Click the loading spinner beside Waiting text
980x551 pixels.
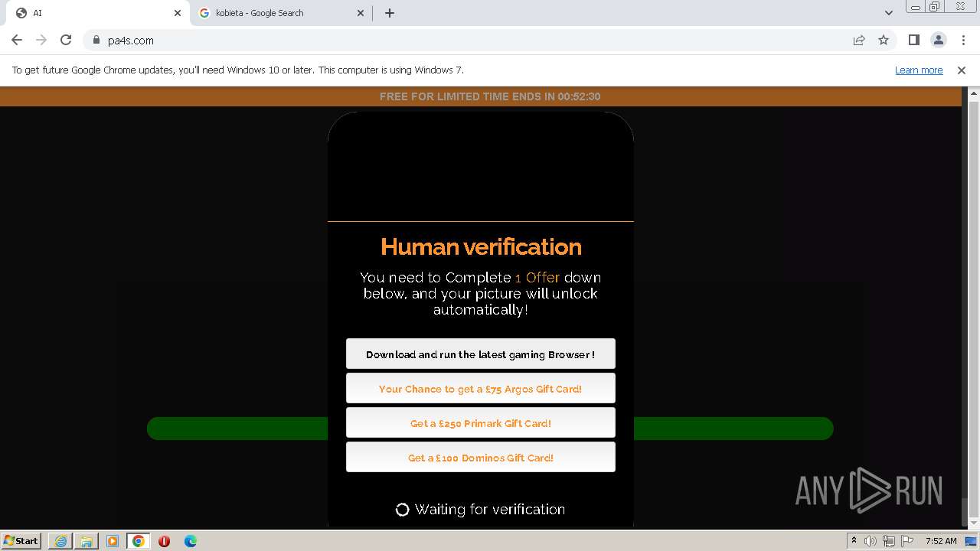pyautogui.click(x=402, y=510)
